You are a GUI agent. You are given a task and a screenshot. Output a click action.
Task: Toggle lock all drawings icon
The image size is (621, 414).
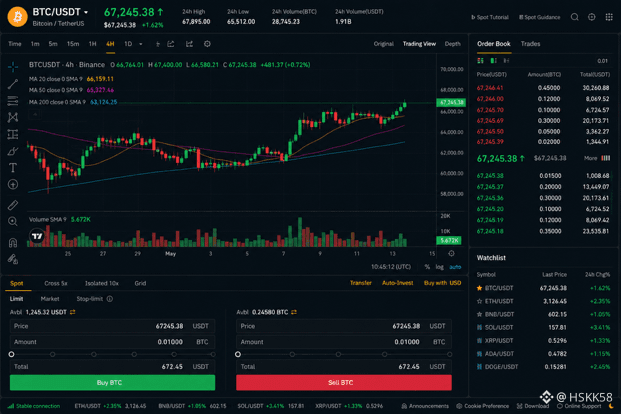click(x=13, y=259)
